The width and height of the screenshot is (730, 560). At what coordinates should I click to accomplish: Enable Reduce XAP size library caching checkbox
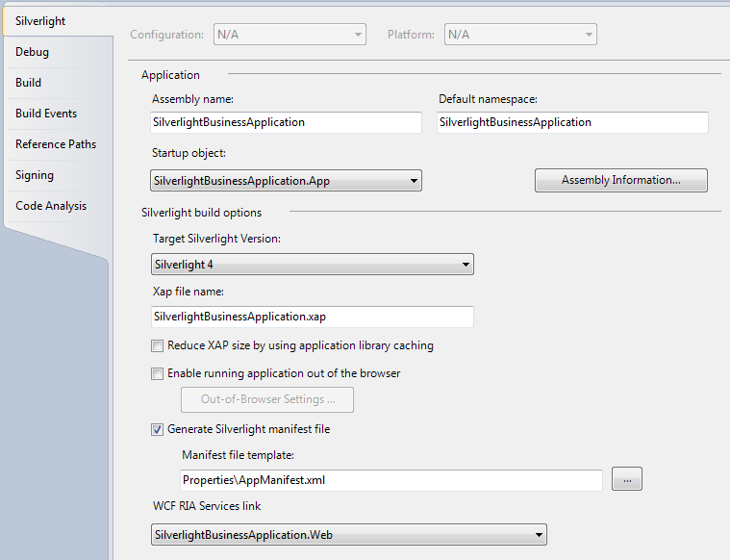point(158,345)
